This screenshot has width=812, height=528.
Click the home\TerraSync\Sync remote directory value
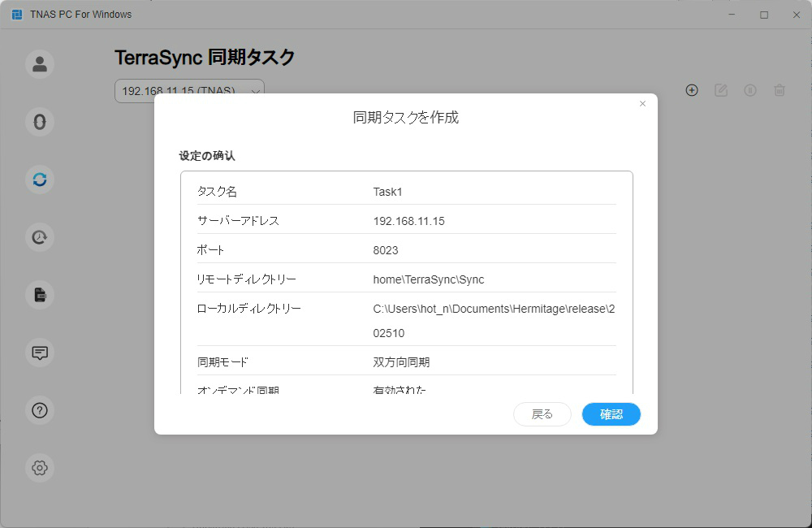click(428, 279)
